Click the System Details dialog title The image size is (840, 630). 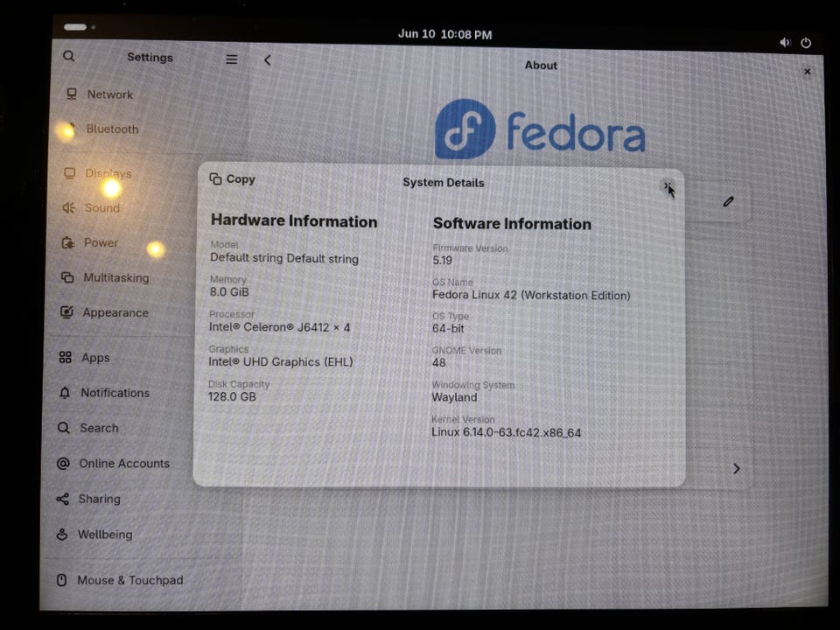(443, 182)
